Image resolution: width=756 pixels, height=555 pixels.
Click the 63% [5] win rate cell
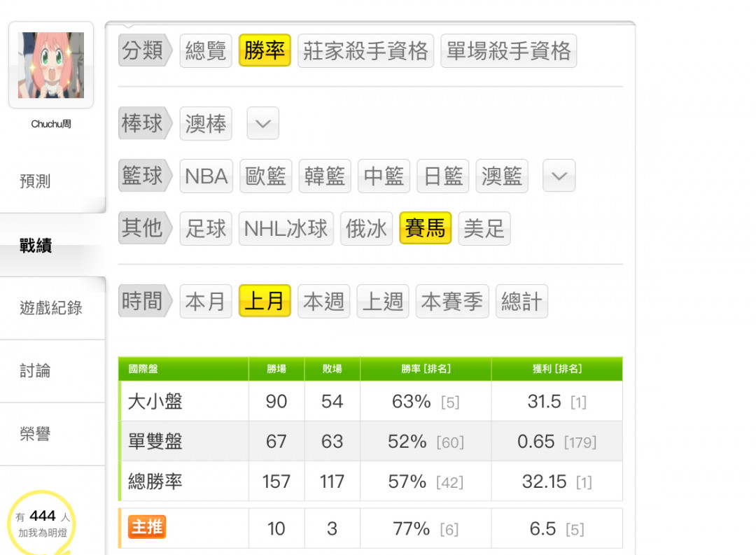tap(426, 401)
